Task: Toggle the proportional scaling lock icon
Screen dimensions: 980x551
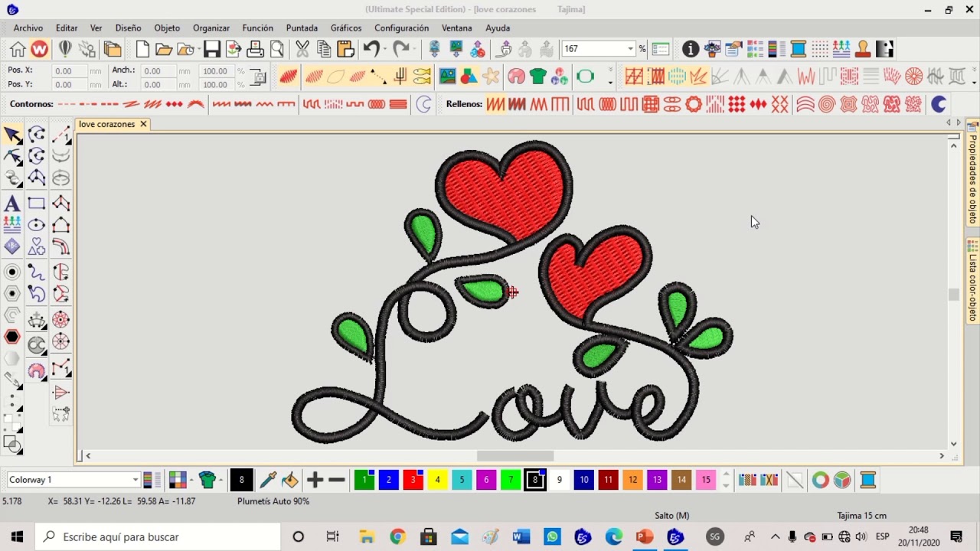Action: [259, 77]
